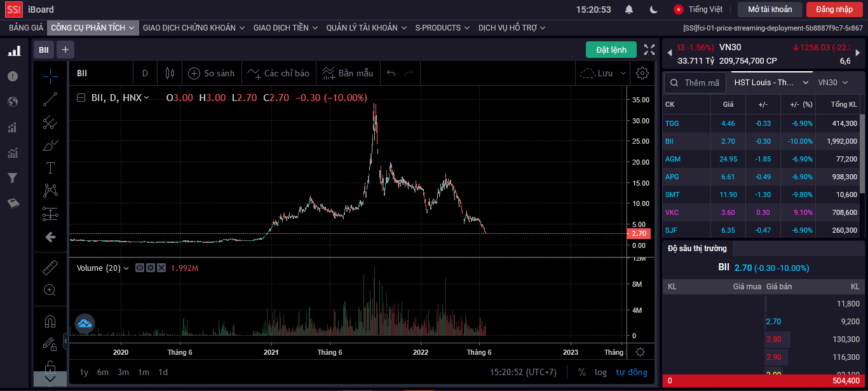Hide the Volume indicator eye icon
This screenshot has width=868, height=391.
(140, 268)
